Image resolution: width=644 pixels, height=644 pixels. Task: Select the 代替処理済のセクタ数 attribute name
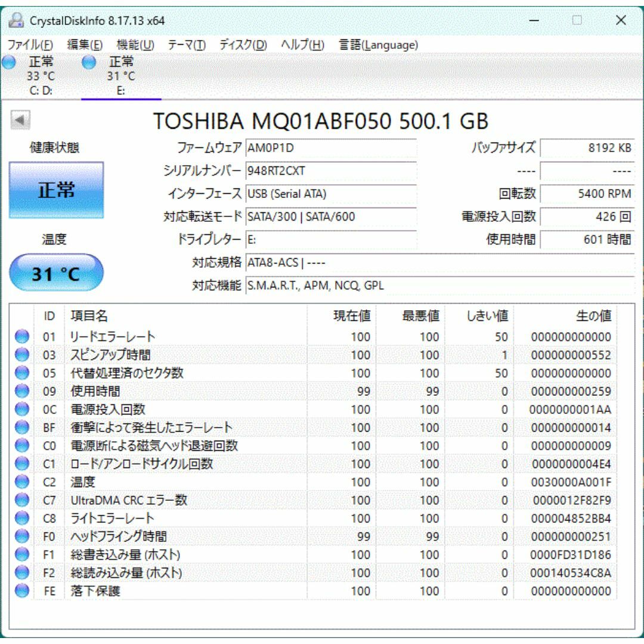127,373
